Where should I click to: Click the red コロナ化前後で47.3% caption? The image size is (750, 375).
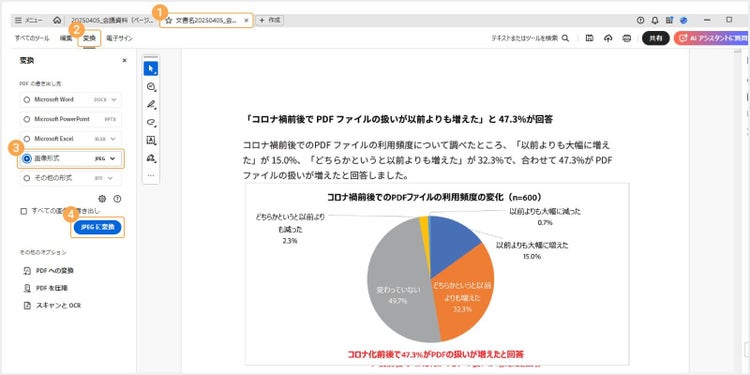(x=435, y=354)
